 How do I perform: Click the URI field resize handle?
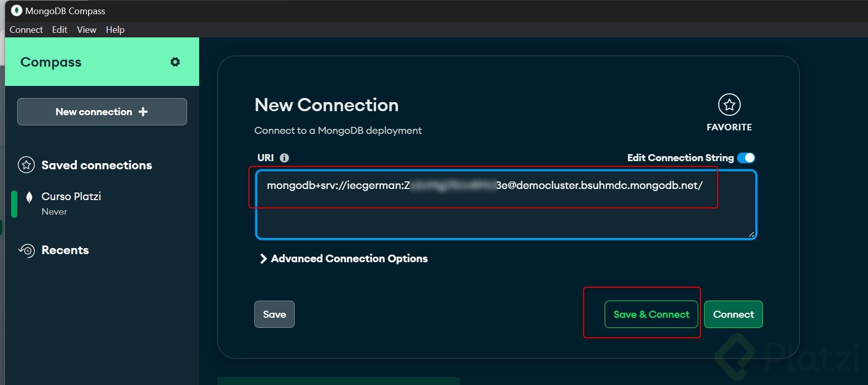click(751, 234)
